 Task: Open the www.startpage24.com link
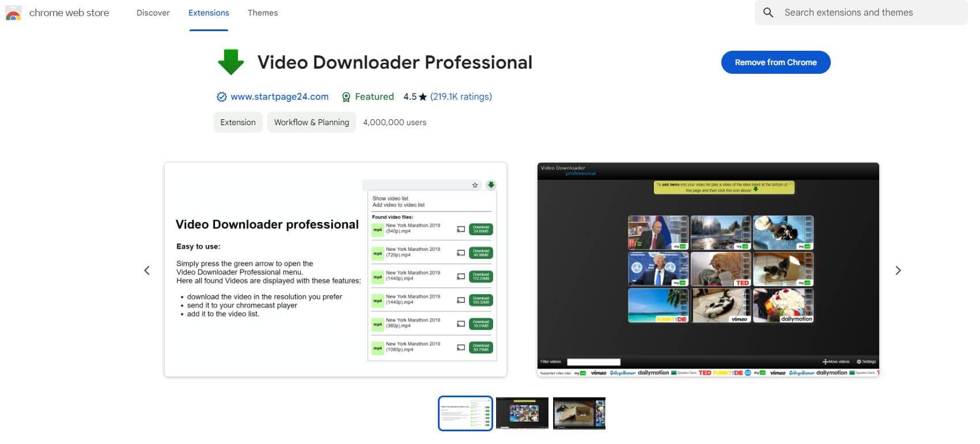[x=279, y=97]
